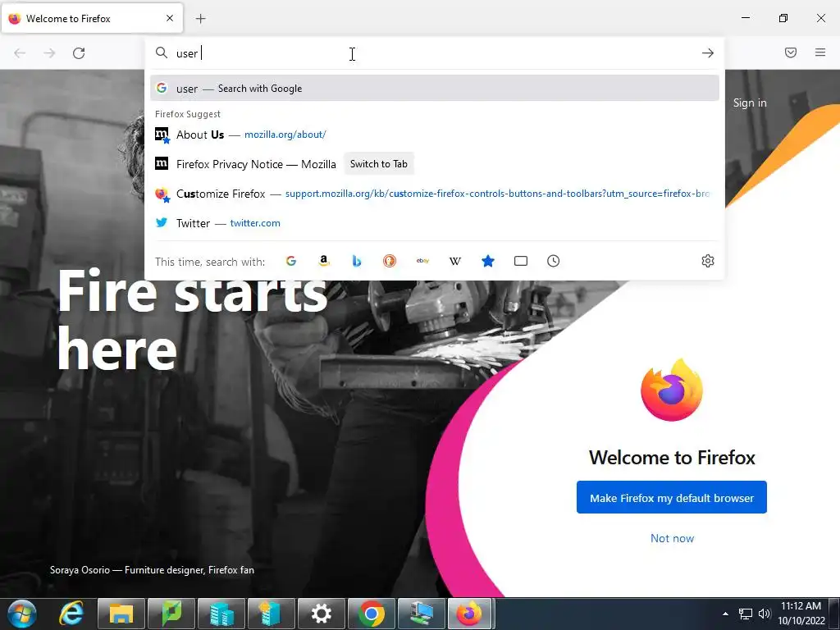Search this time with DuckDuckGo icon
Viewport: 840px width, 630px height.
390,261
